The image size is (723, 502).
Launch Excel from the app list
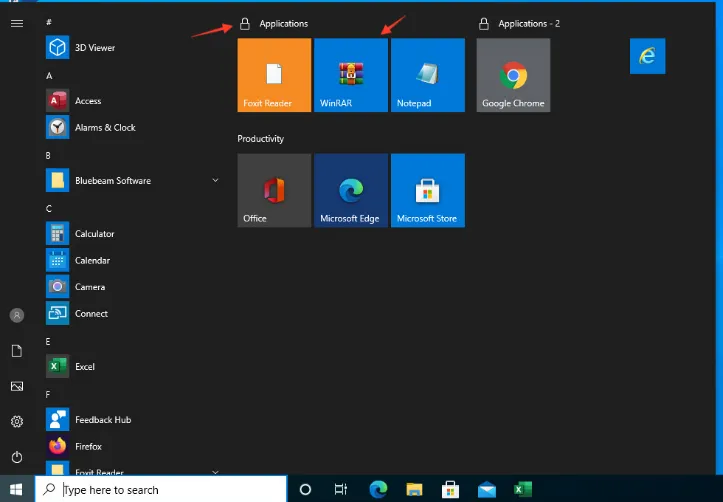click(133, 366)
